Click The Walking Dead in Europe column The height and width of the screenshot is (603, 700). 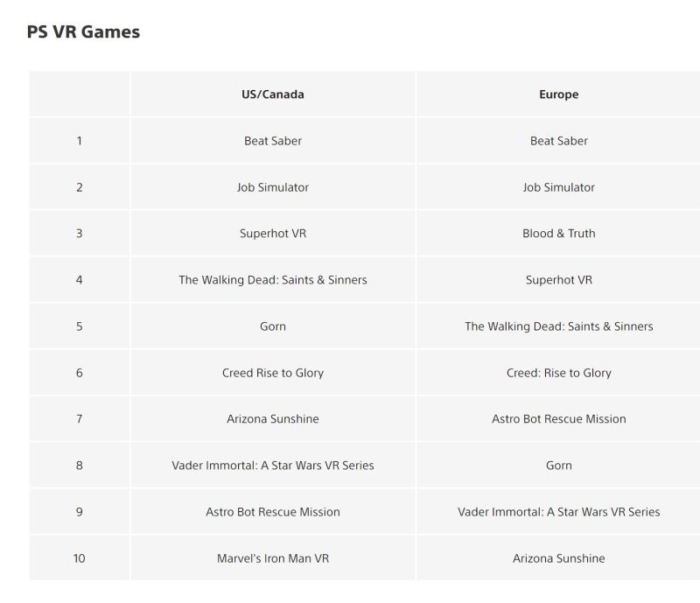[558, 326]
